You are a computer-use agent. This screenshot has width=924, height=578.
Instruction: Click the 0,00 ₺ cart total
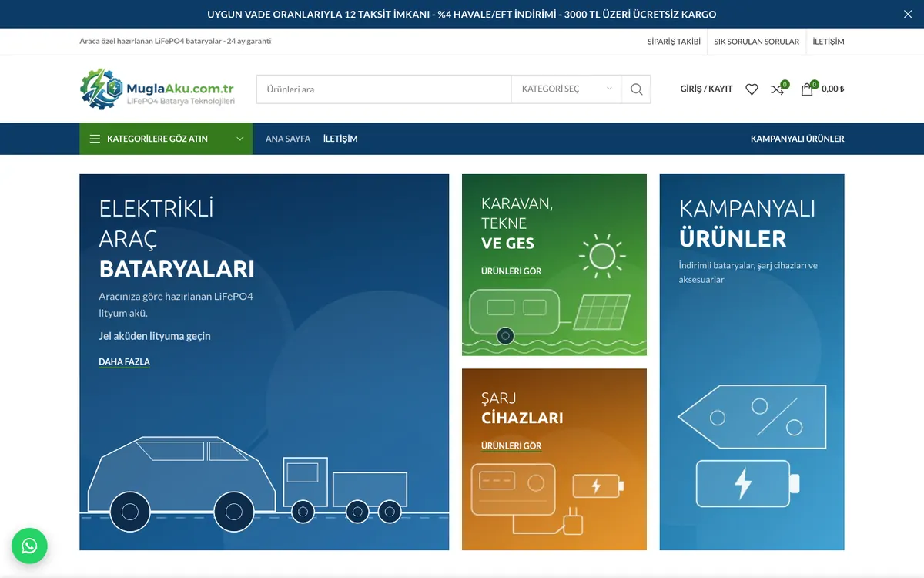click(833, 89)
